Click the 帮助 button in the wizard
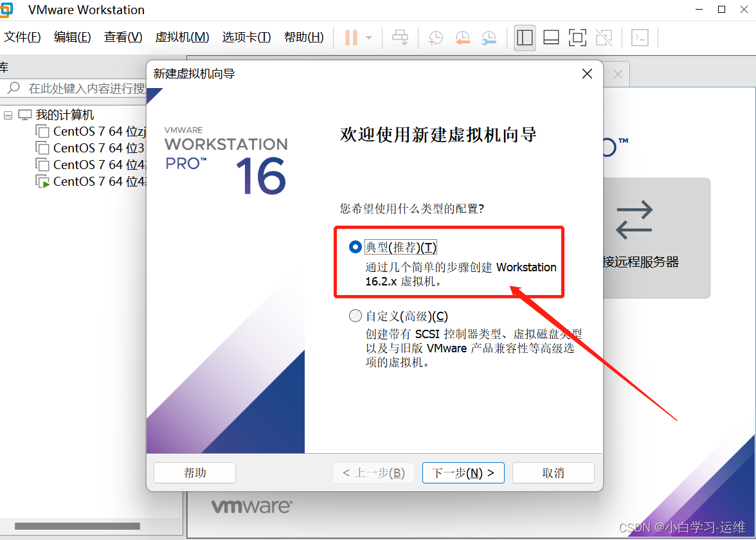 pyautogui.click(x=195, y=473)
